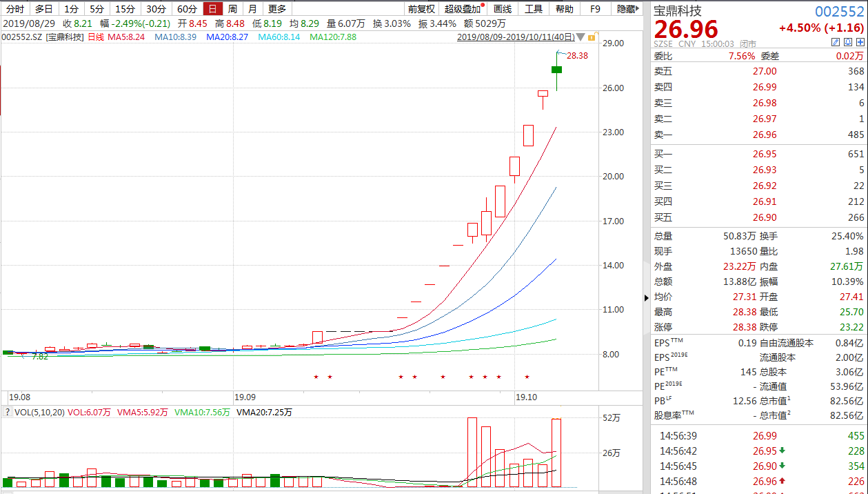Click the bell alert icon
Image resolution: width=868 pixels, height=494 pixels.
(848, 42)
